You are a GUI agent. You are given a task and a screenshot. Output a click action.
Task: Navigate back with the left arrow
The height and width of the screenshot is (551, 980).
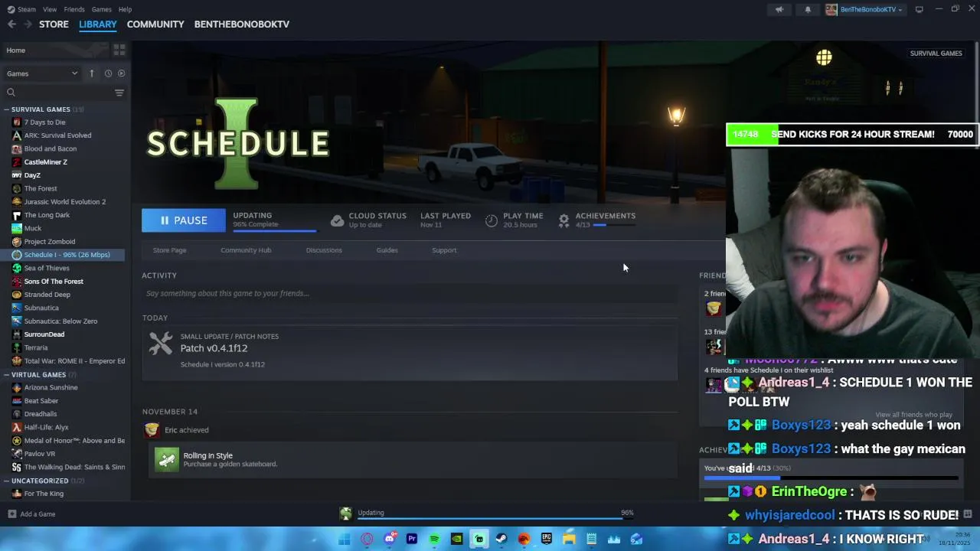point(11,24)
